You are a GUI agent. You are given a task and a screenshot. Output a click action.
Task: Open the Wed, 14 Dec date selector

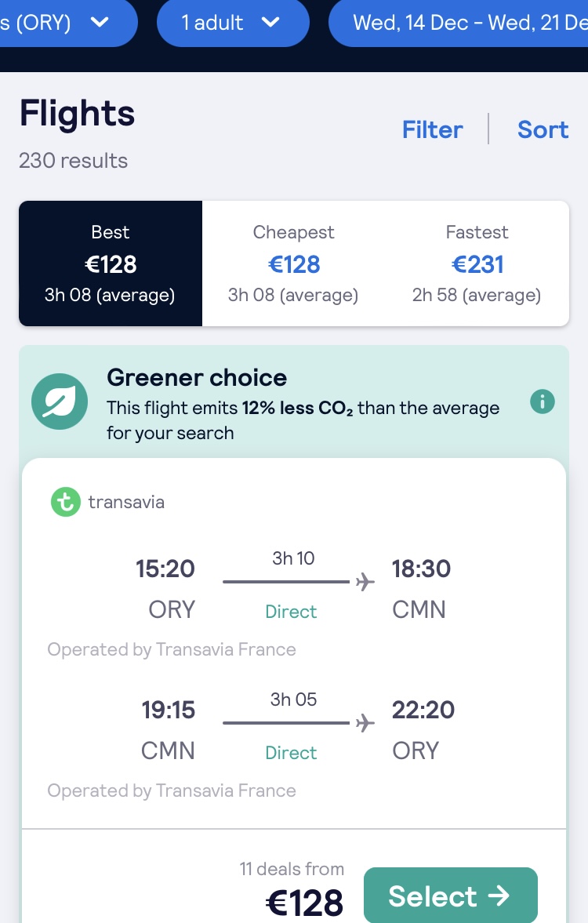tap(459, 23)
